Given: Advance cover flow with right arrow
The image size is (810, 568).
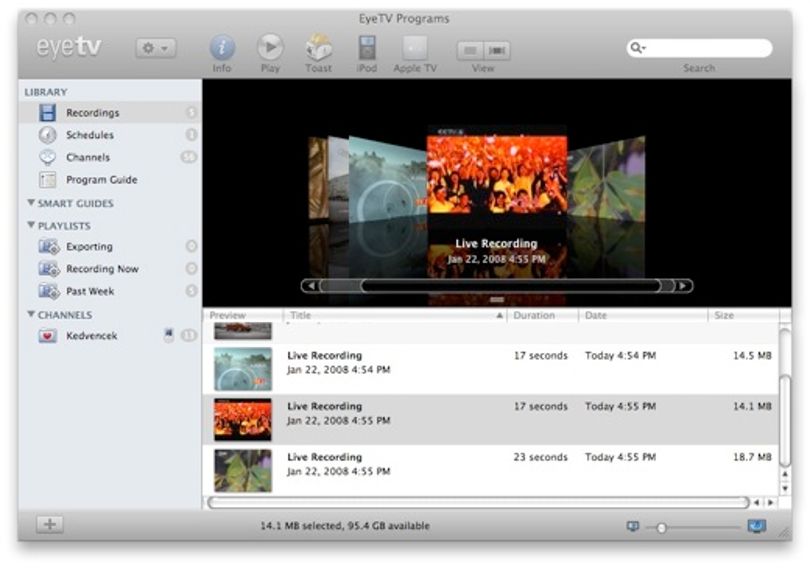Looking at the screenshot, I should pyautogui.click(x=683, y=286).
